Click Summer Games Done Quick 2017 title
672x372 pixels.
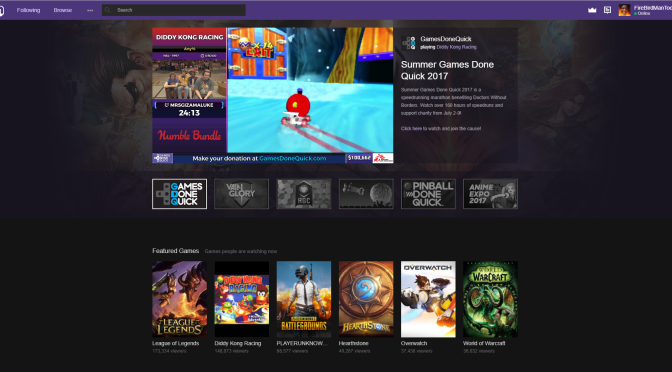tap(447, 70)
